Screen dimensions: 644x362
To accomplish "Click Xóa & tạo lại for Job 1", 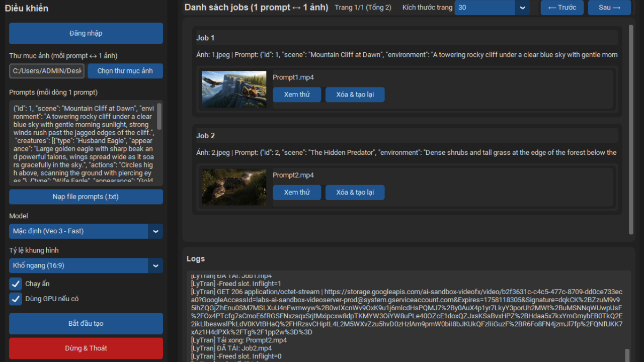I will [x=355, y=95].
